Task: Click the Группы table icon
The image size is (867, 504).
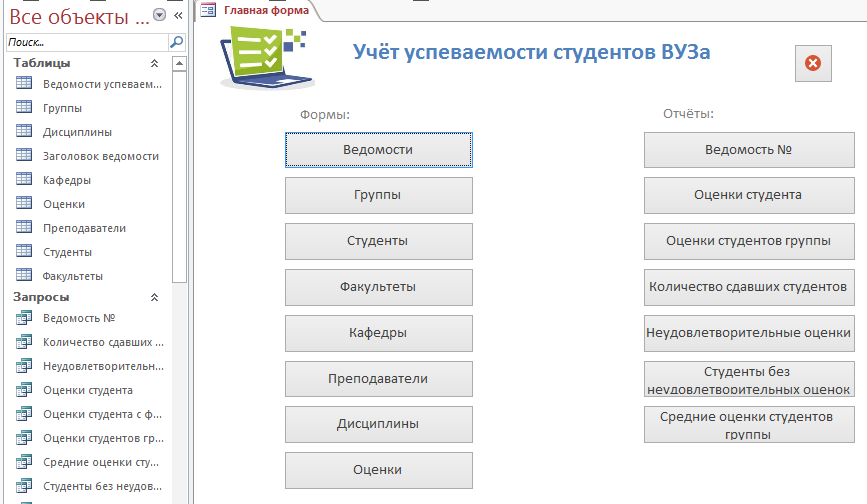Action: [24, 108]
